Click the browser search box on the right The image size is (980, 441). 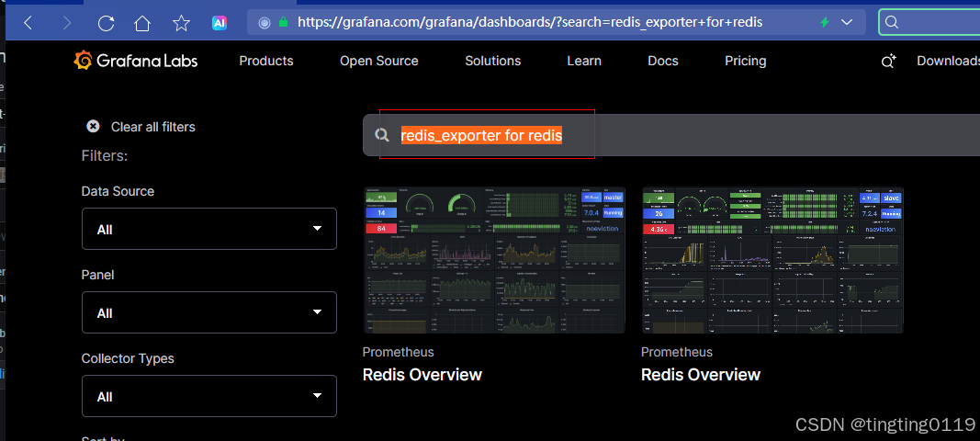click(931, 23)
